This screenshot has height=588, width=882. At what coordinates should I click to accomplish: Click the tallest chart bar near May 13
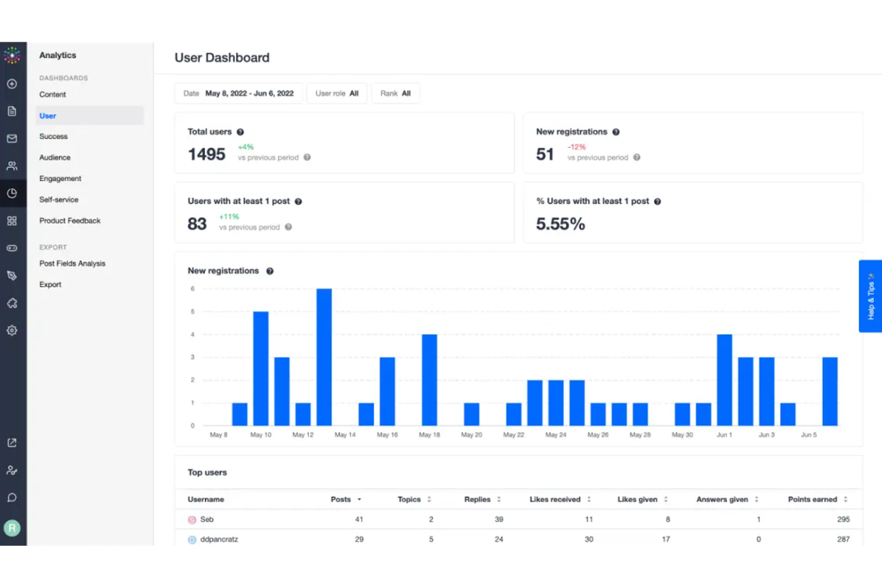pos(324,357)
